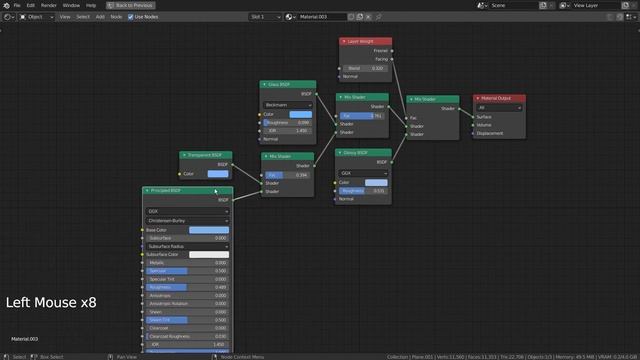
Task: Unlink the material with the X icon
Action: click(369, 17)
